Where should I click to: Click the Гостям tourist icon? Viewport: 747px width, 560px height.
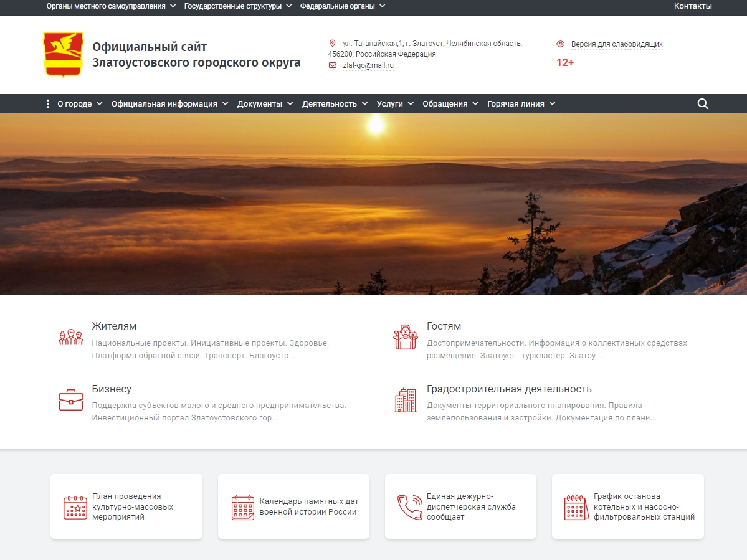click(405, 337)
